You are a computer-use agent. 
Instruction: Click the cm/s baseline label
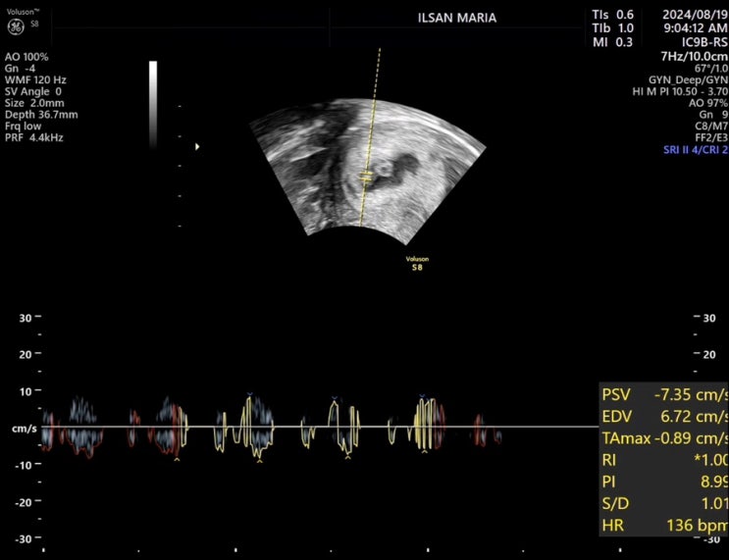click(x=25, y=429)
